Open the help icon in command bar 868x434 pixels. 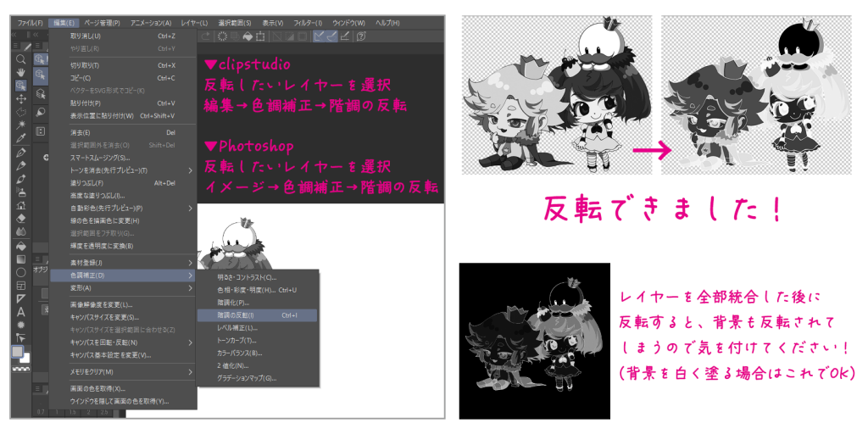pyautogui.click(x=361, y=36)
